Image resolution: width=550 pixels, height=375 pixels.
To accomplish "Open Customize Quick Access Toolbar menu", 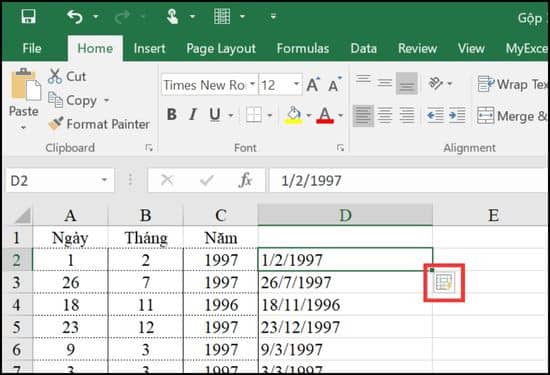I will [273, 16].
